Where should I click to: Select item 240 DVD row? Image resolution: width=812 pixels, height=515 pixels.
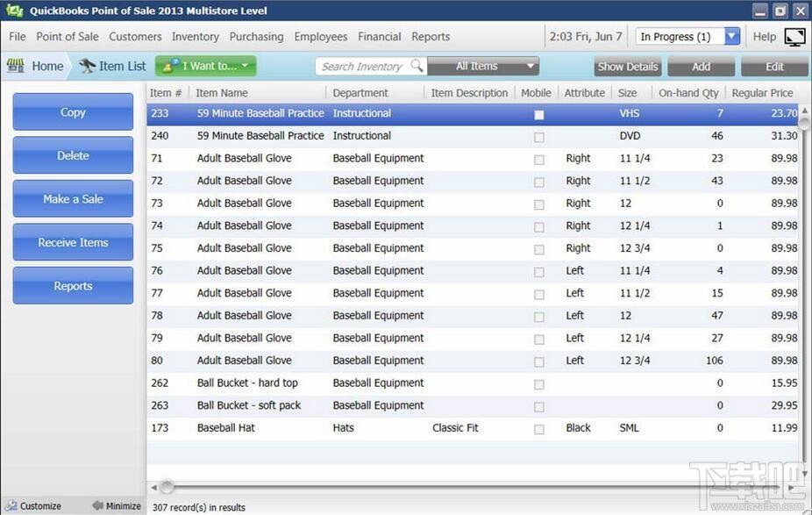click(473, 136)
